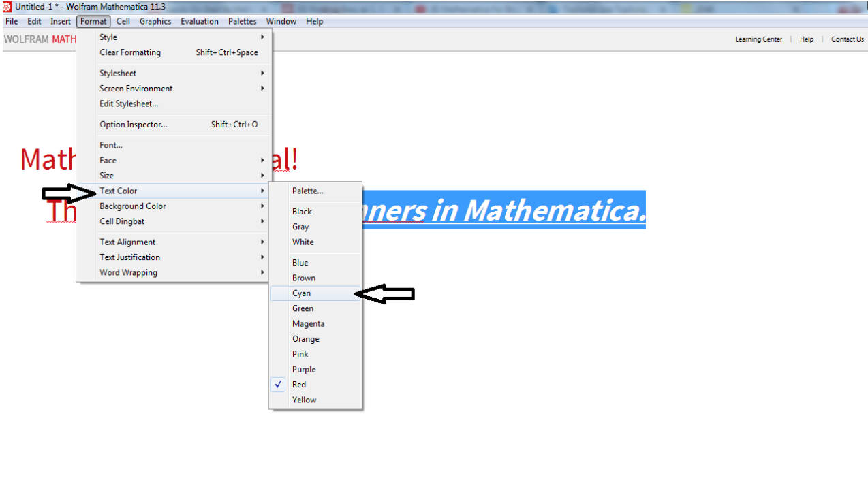Image resolution: width=868 pixels, height=482 pixels.
Task: Expand the Style submenu
Action: point(174,37)
